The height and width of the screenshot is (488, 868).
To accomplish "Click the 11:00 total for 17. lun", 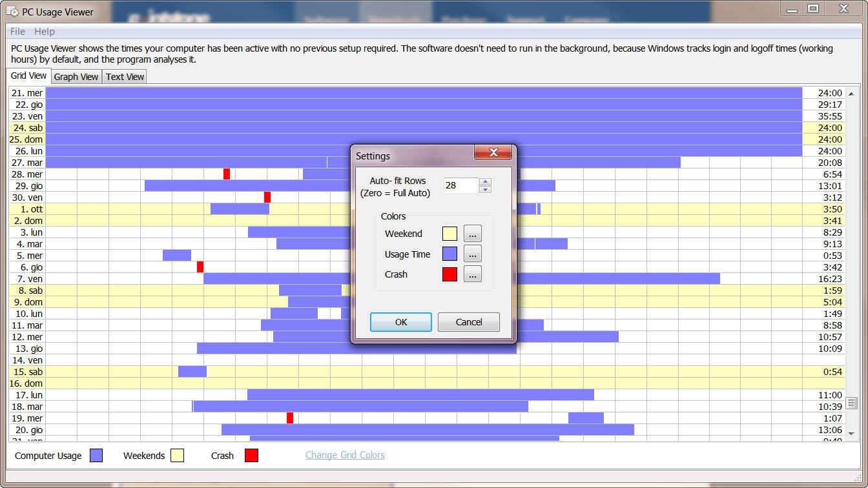I will coord(830,395).
